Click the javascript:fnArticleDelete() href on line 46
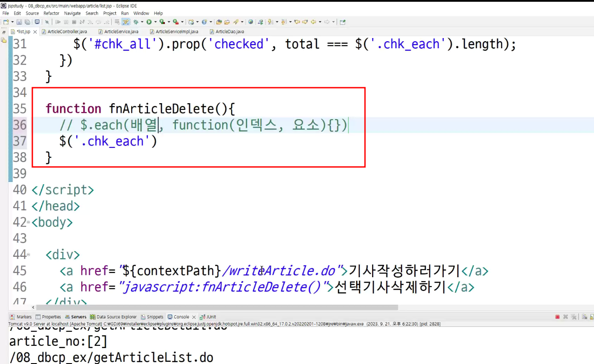 (222, 287)
